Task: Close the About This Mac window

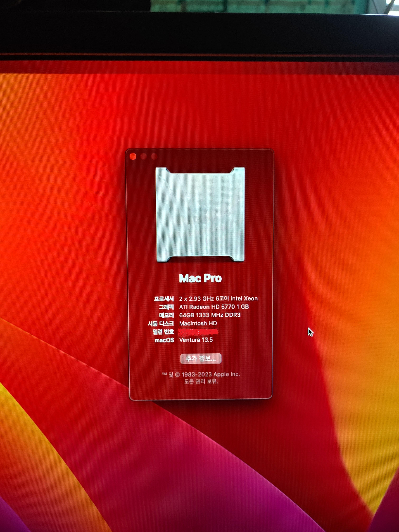Action: point(133,157)
